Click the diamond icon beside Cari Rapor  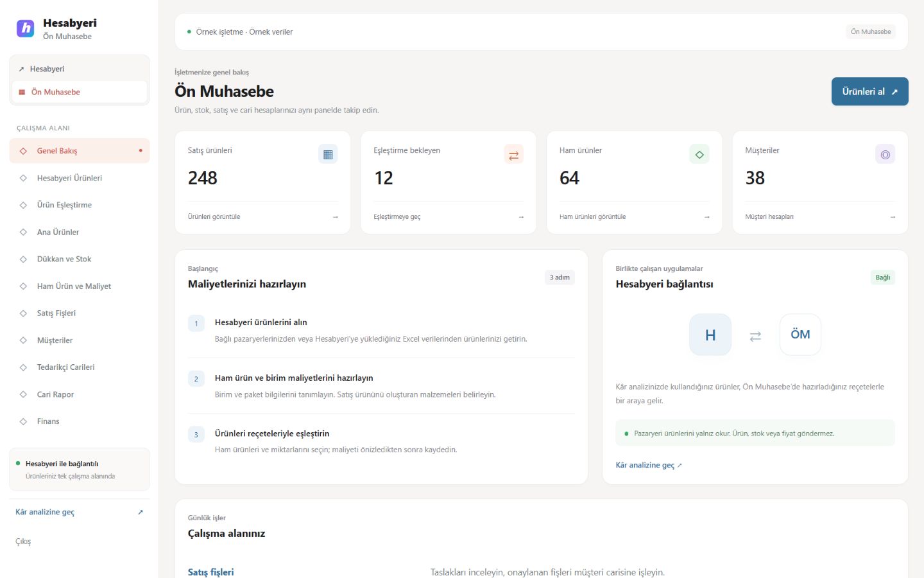[x=23, y=394]
